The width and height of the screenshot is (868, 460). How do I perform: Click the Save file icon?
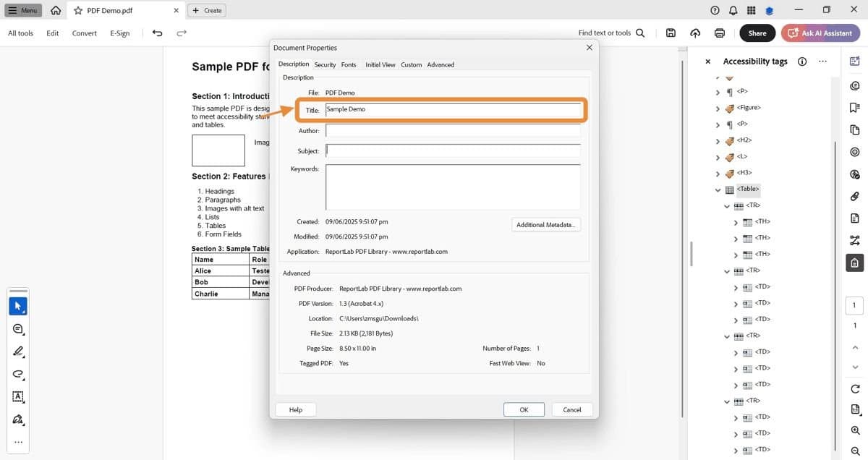671,33
